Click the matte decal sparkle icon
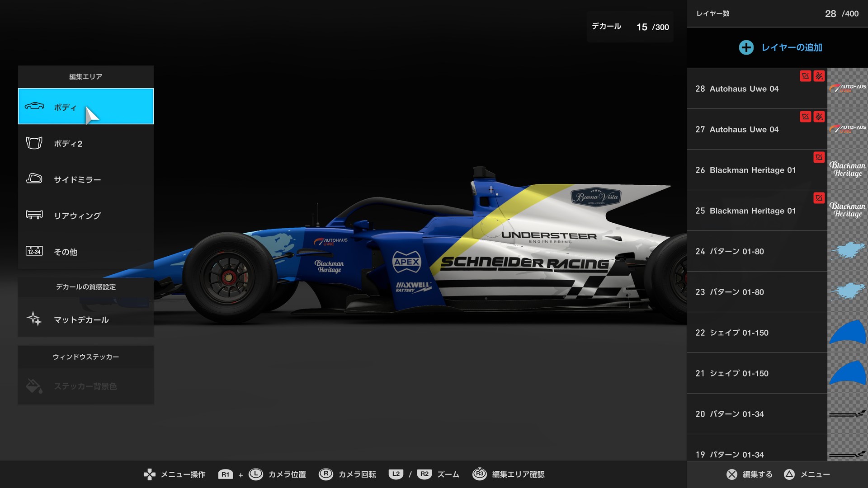The height and width of the screenshot is (488, 868). coord(34,319)
